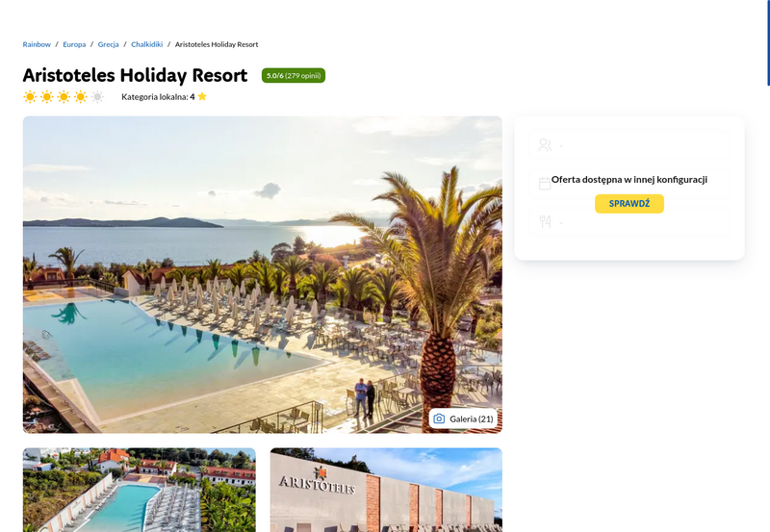The image size is (770, 532).
Task: Click the local category star icon
Action: point(202,96)
